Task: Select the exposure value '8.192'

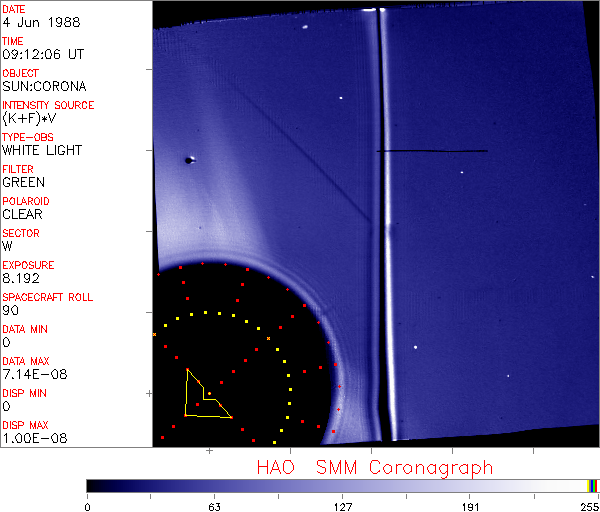Action: (21, 279)
